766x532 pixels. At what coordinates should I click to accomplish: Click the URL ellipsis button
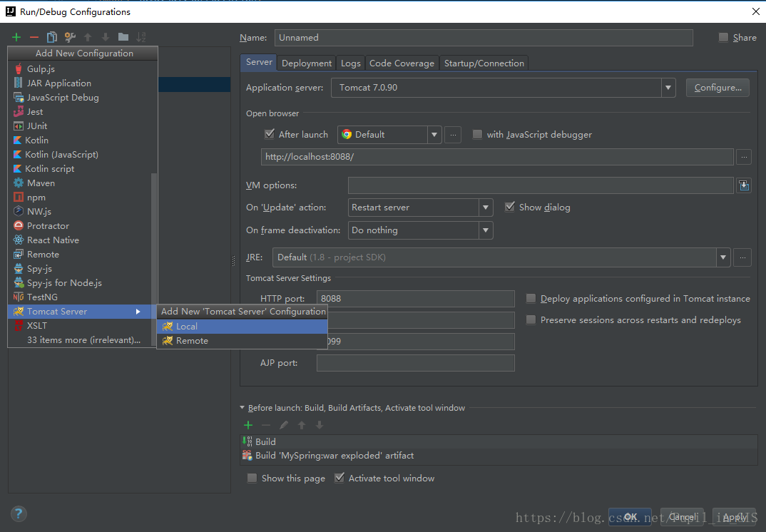point(743,157)
